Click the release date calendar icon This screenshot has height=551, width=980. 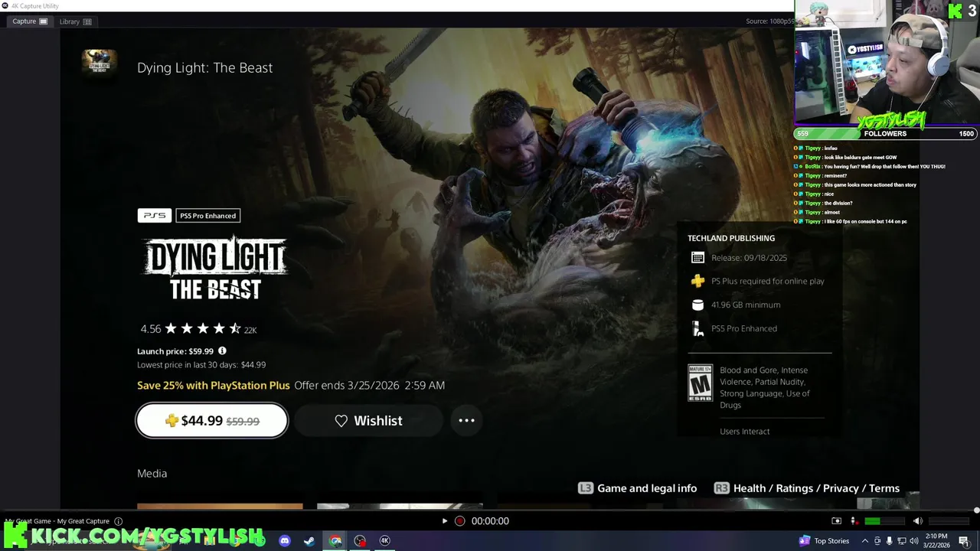click(697, 258)
